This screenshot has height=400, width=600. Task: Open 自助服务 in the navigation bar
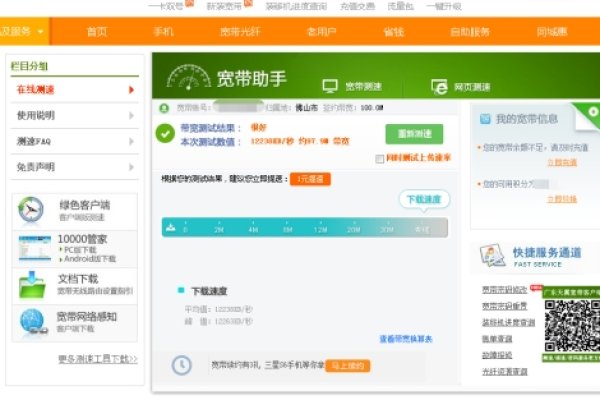pos(470,32)
